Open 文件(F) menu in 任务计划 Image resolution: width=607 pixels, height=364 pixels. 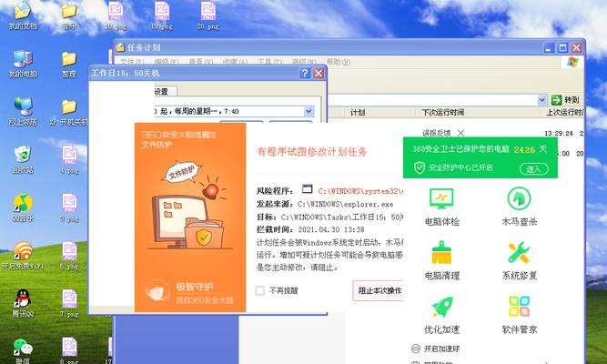tap(132, 62)
